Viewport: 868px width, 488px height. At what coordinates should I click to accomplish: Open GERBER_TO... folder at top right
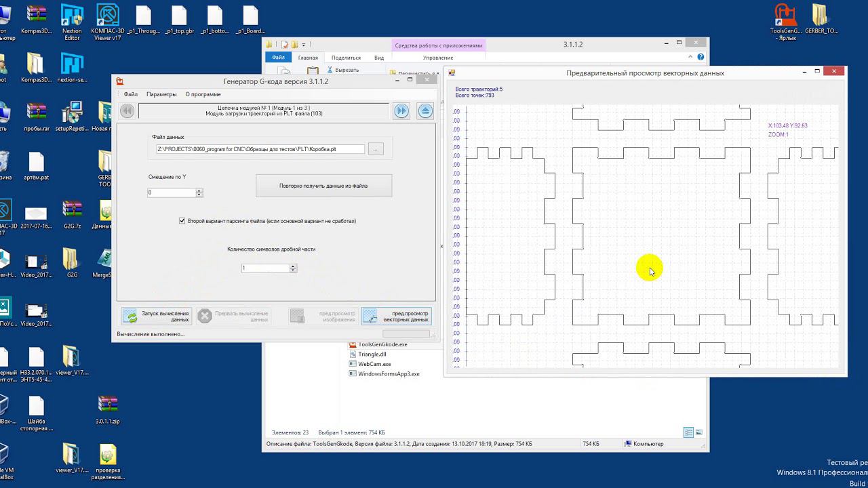point(821,20)
